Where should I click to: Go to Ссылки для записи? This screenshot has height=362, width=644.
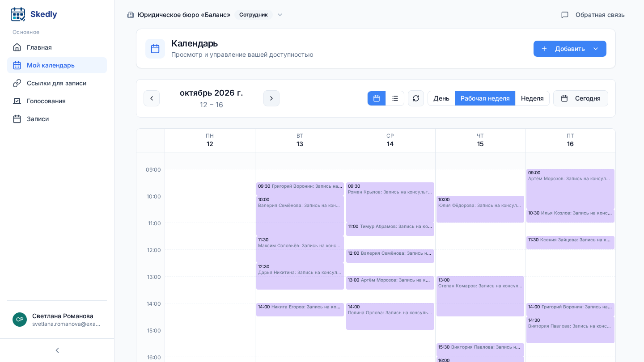tap(57, 83)
